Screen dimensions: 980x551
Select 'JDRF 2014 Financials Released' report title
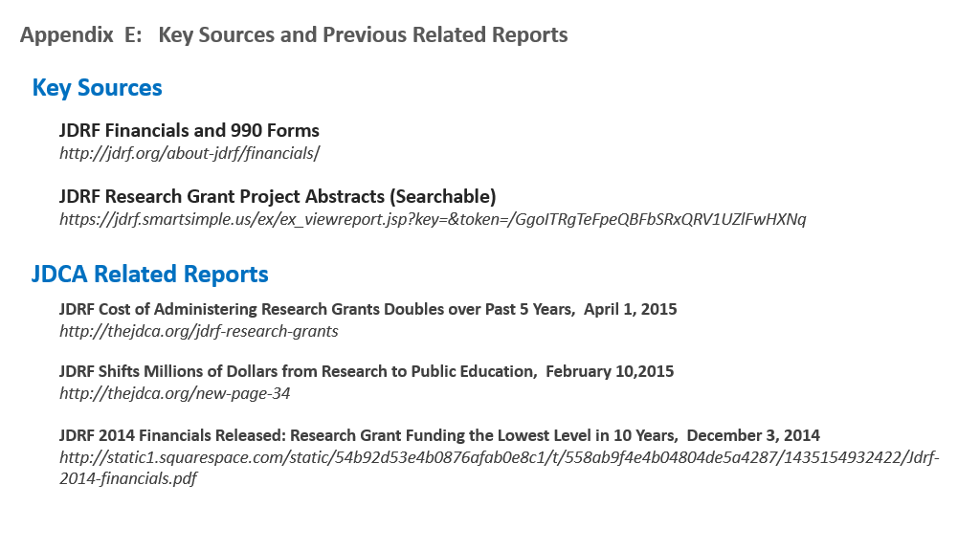point(439,435)
